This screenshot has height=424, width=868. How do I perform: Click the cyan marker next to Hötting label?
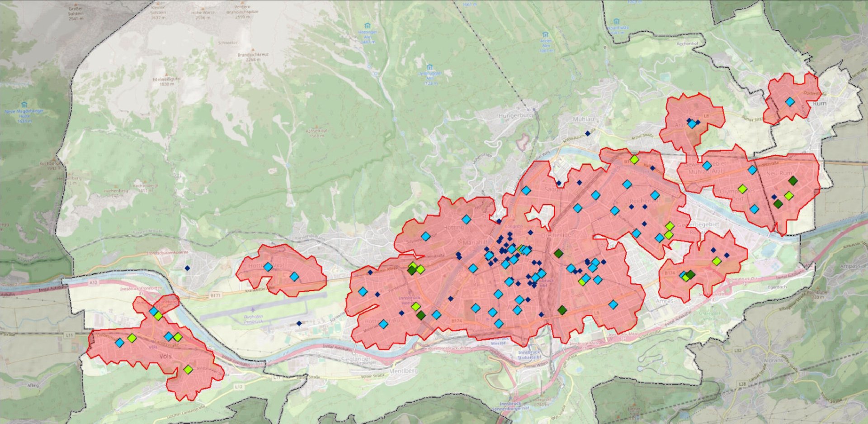click(x=466, y=219)
